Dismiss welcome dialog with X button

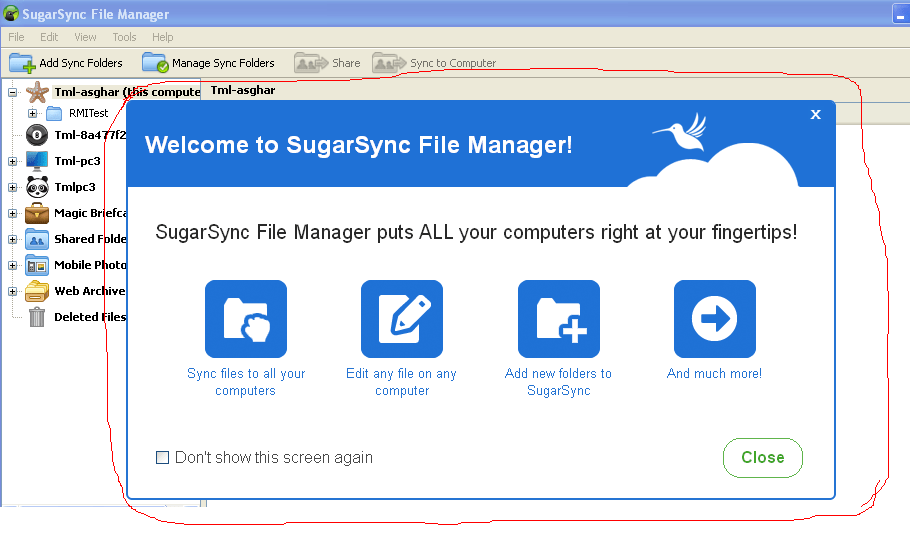tap(815, 114)
